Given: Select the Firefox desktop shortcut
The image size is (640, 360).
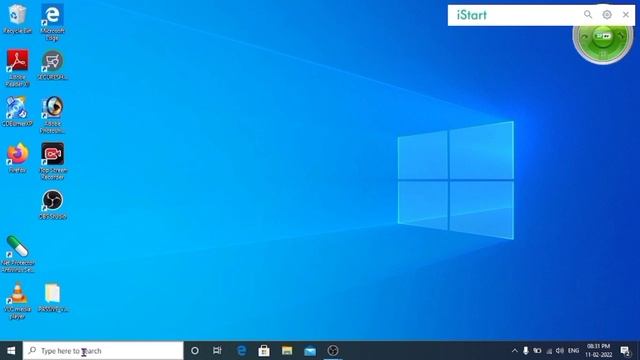Looking at the screenshot, I should point(17,158).
